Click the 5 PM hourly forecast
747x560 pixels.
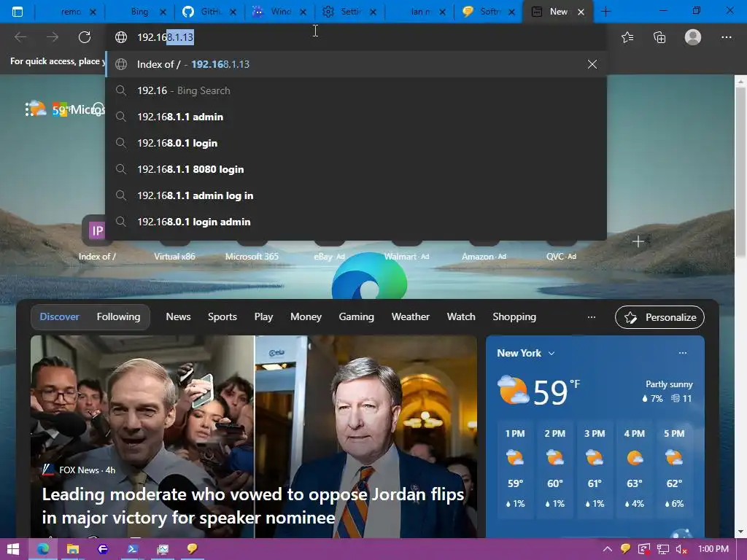tap(674, 469)
